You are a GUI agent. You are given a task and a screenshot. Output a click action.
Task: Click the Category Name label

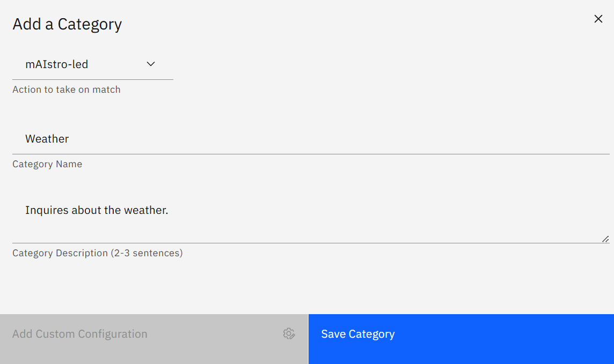coord(47,164)
